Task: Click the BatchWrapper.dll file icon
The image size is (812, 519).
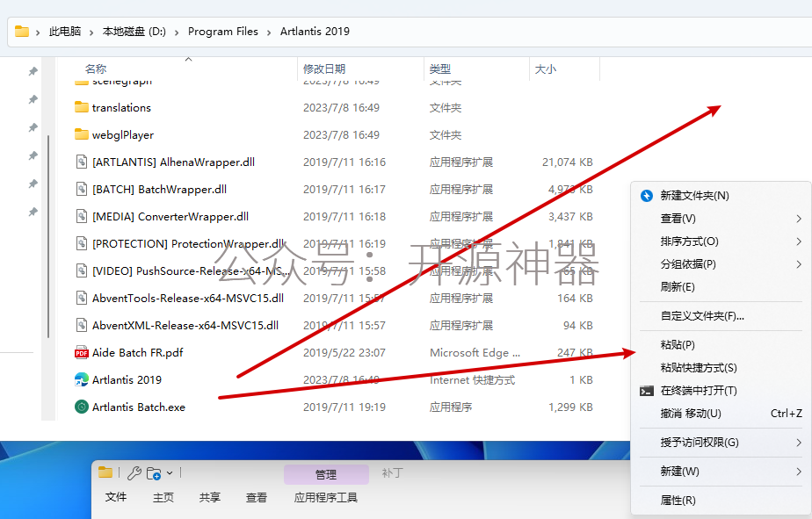Action: [x=82, y=190]
